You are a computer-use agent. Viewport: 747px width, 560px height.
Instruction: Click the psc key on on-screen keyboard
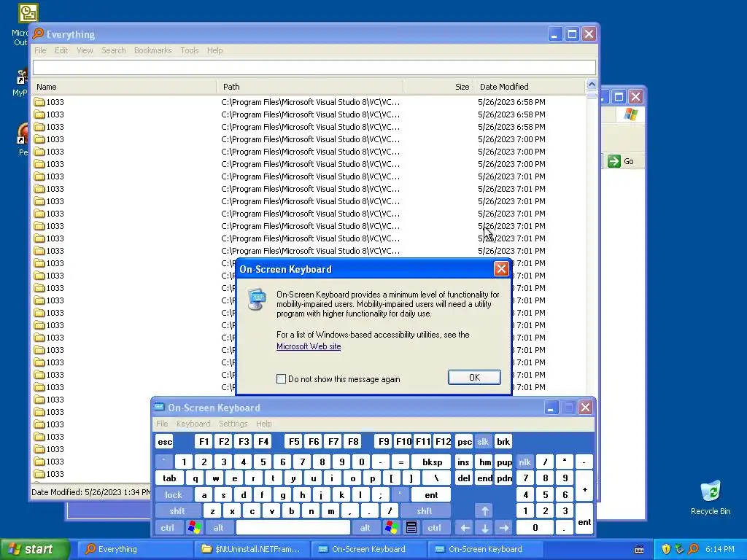pos(464,442)
